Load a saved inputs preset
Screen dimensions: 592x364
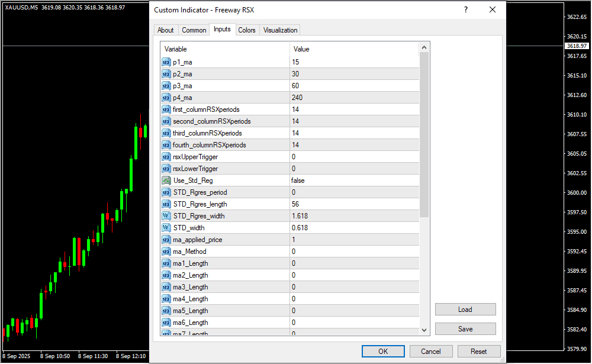tap(465, 310)
